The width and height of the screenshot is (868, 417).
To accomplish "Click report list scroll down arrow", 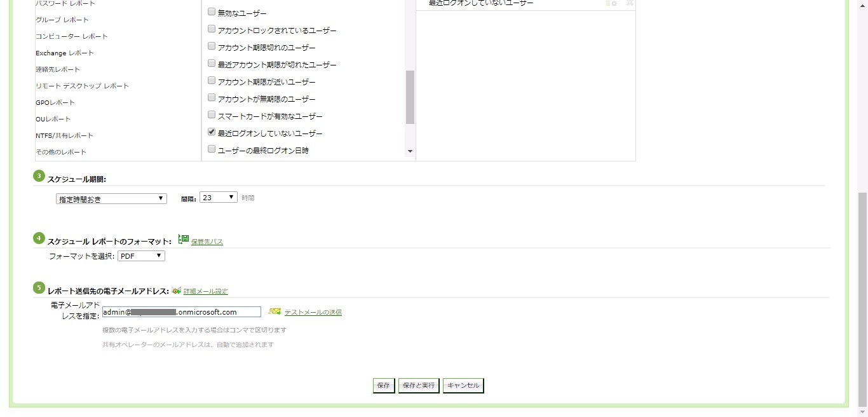I will tap(410, 151).
